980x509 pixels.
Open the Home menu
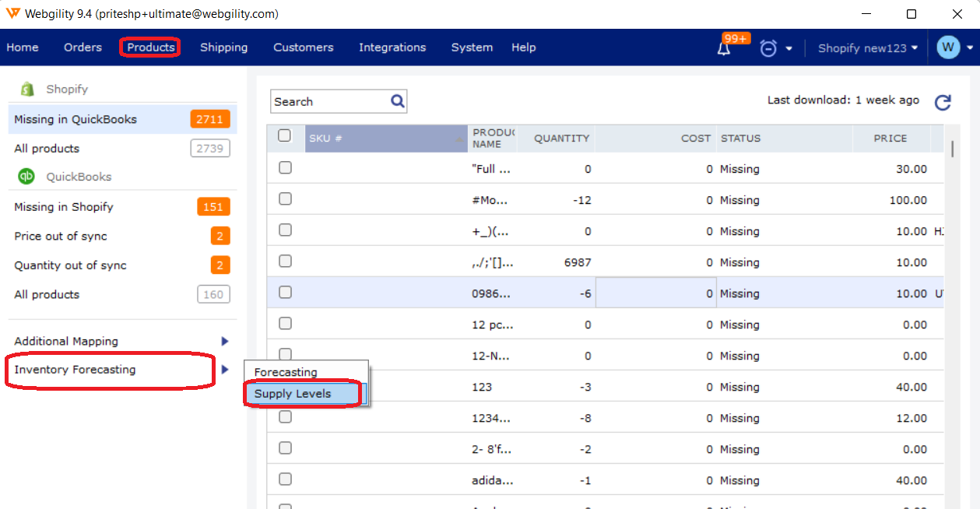point(23,47)
